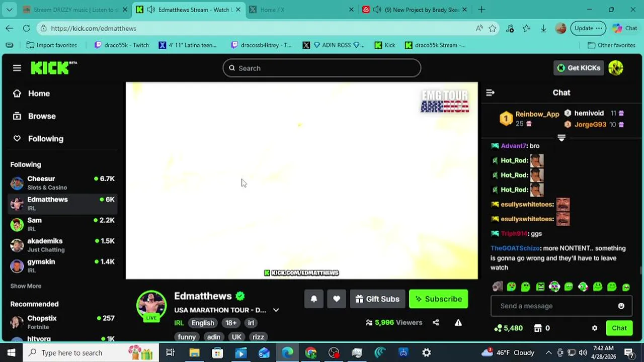Open Following in the Kick sidebar
The width and height of the screenshot is (644, 362).
(38, 139)
